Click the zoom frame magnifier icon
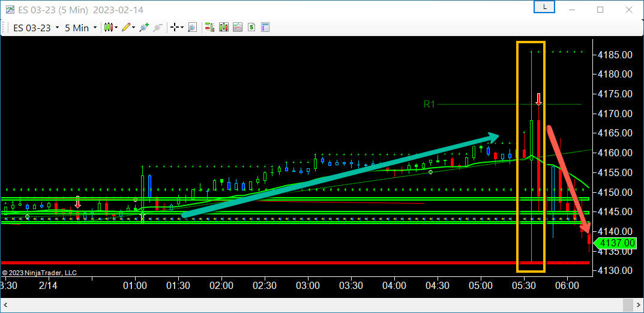This screenshot has width=644, height=313. tap(192, 28)
